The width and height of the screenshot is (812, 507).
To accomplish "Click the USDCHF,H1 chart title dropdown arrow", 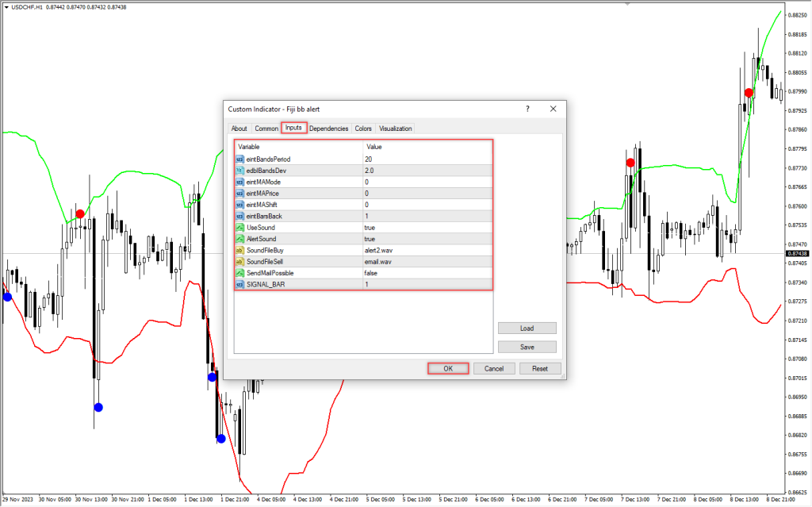I will [6, 7].
